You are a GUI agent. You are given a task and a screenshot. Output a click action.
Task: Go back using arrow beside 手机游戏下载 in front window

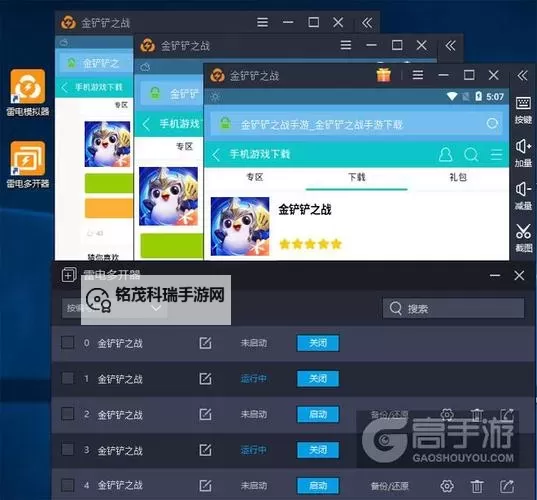coord(216,155)
